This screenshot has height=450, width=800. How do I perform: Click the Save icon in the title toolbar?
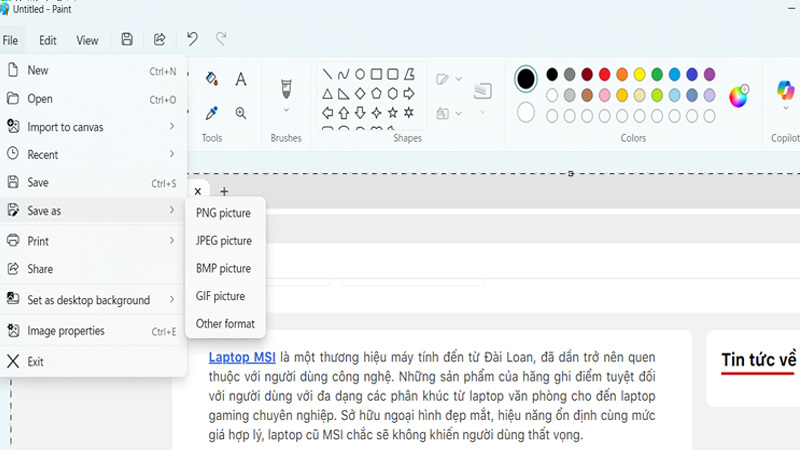(127, 39)
